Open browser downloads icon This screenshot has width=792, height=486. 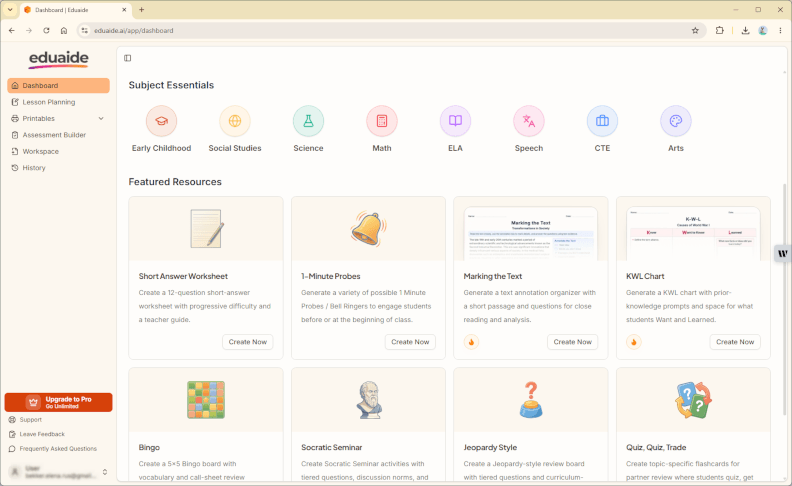pyautogui.click(x=745, y=30)
